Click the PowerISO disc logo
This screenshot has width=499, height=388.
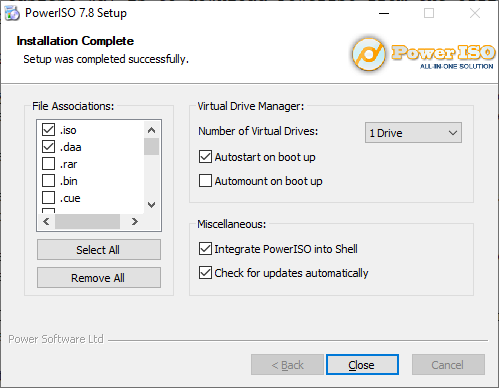pos(369,54)
